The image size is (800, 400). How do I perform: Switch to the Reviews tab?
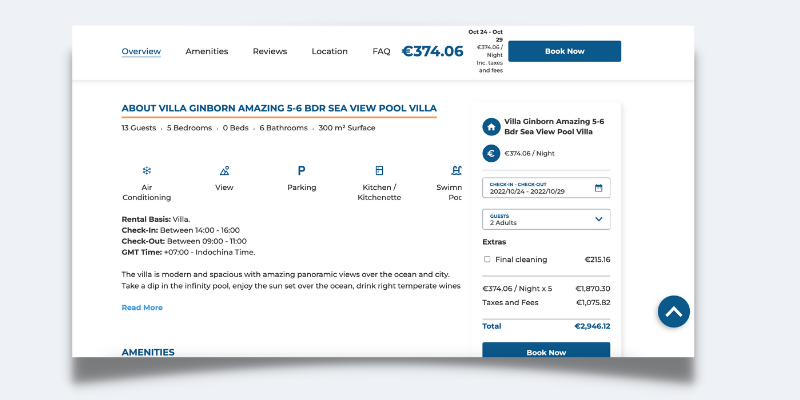(x=270, y=51)
